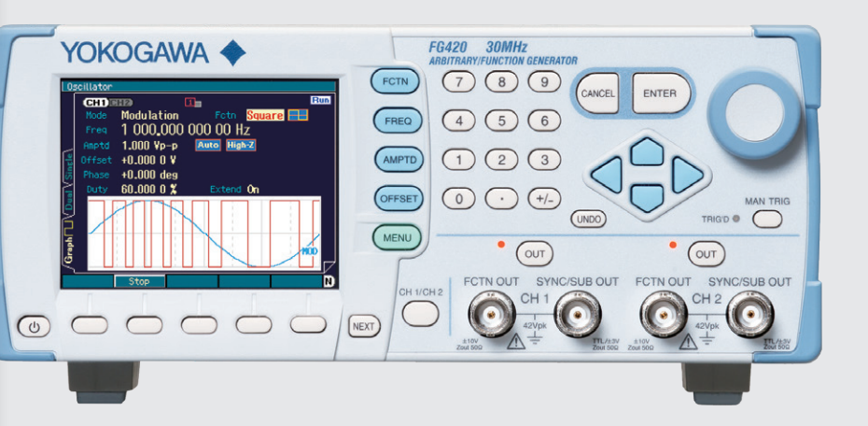Tap numeric key 2
The image size is (868, 426).
501,160
